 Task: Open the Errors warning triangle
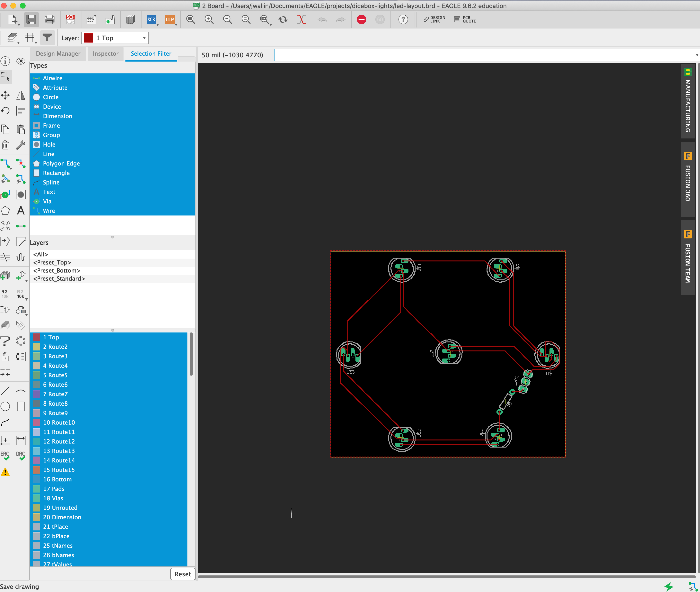point(5,472)
